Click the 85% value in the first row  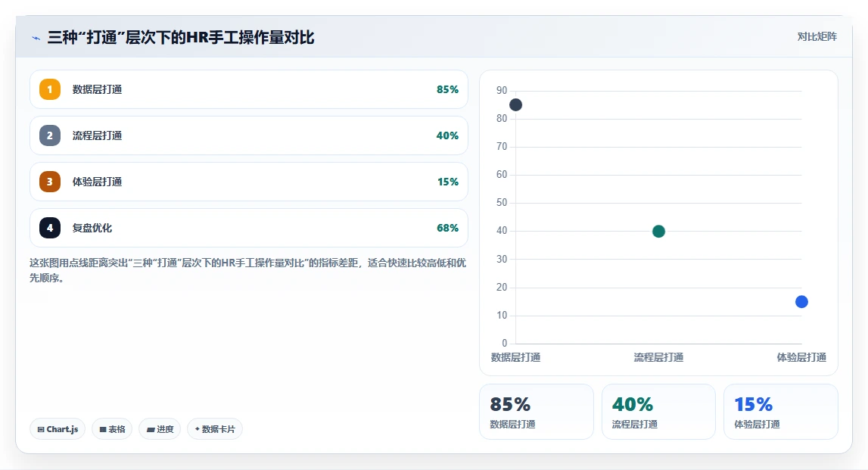pyautogui.click(x=447, y=89)
